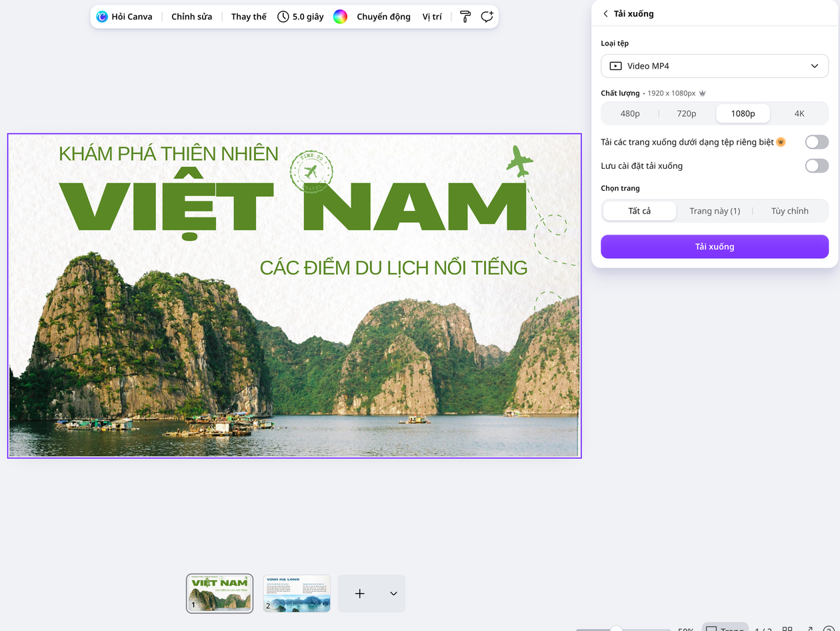Open the Loại tệp Video MP4 dropdown
Viewport: 840px width, 631px height.
coord(715,66)
